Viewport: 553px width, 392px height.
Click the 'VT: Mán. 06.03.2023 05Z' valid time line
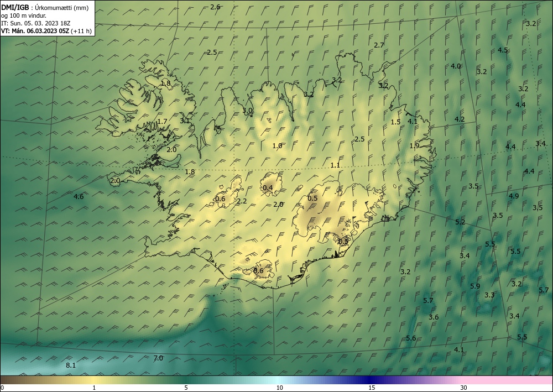(35, 31)
